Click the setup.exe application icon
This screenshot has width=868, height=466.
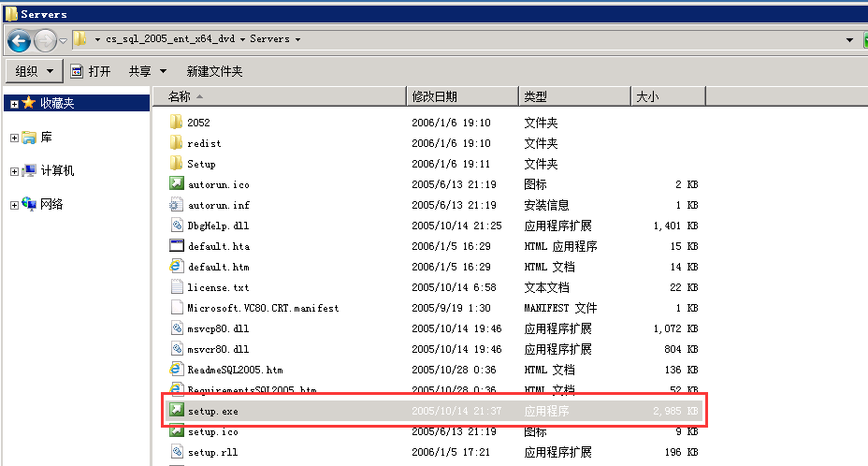[176, 411]
